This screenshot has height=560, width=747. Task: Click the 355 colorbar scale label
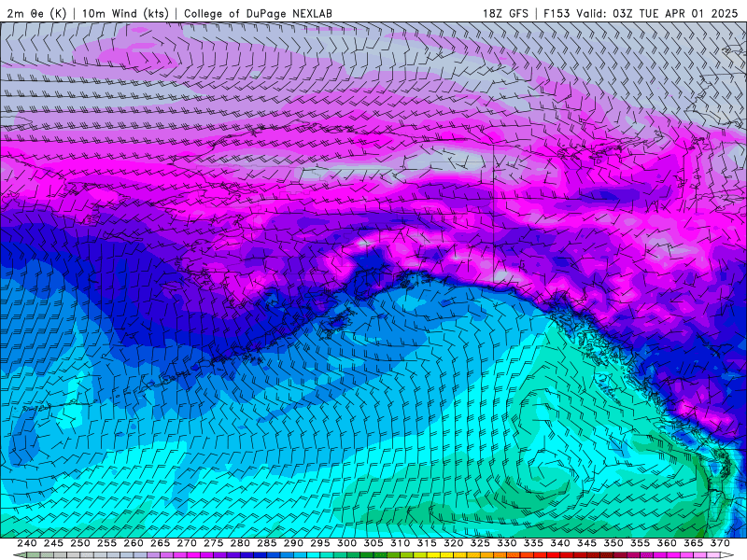tap(641, 543)
